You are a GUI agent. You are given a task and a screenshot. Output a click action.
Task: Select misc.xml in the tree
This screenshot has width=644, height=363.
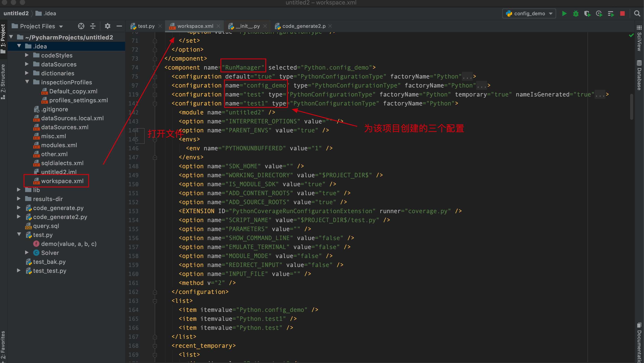pos(54,136)
